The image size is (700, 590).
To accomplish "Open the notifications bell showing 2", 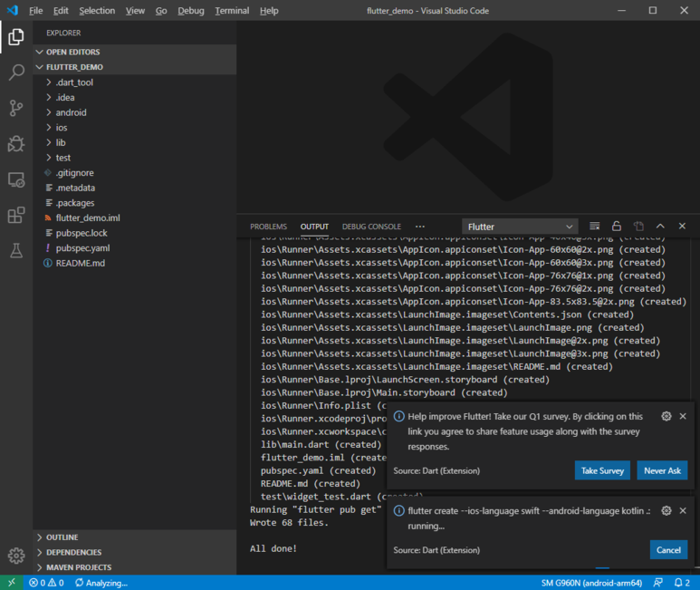I will (682, 583).
